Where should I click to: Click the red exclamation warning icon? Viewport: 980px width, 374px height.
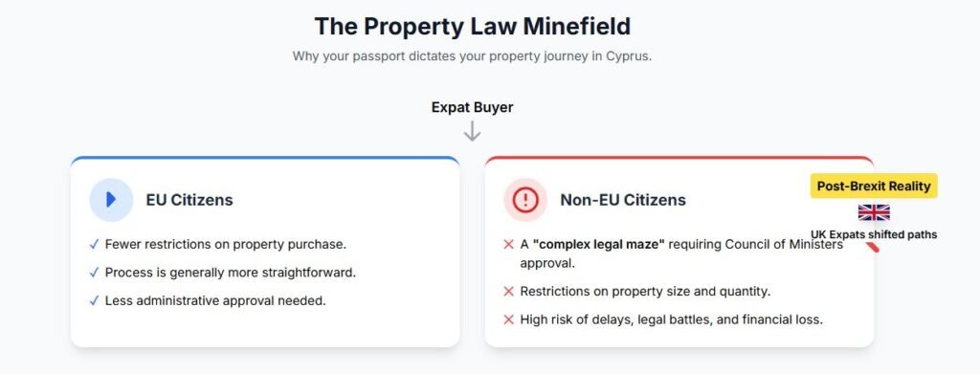tap(525, 200)
